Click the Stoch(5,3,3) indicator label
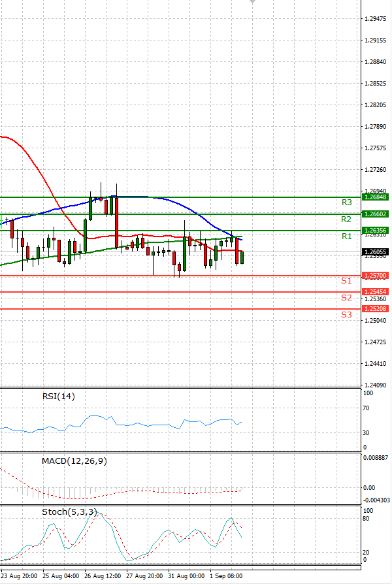392x584 pixels. [70, 512]
